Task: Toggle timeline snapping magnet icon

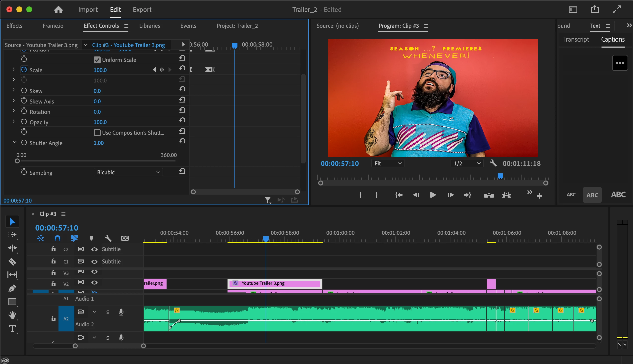Action: click(x=57, y=238)
